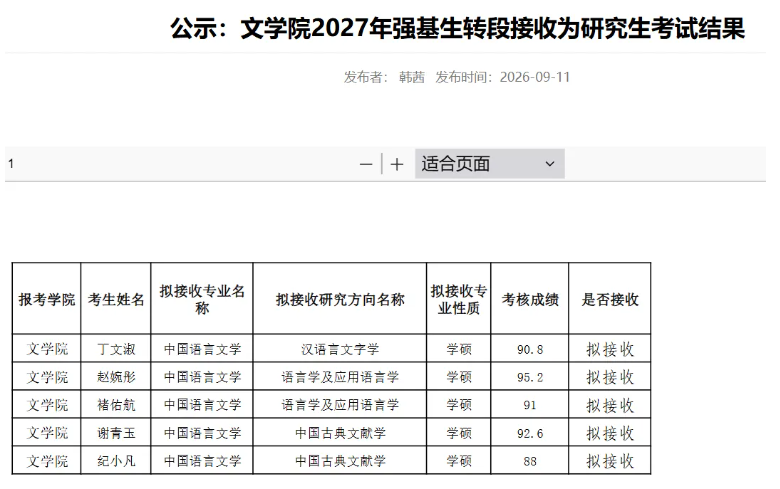Click 语言学及应用语言学 in 褚佑航's row
This screenshot has height=489, width=780.
[x=340, y=404]
